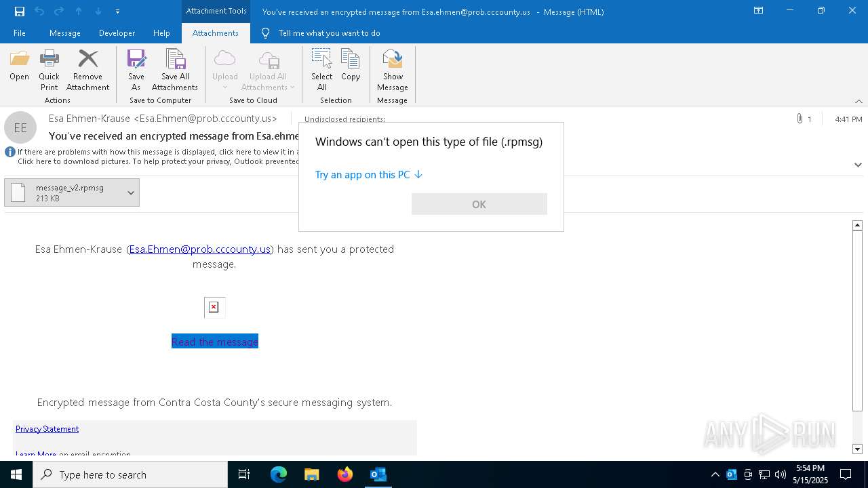
Task: Remove Attachment from the message
Action: coord(87,70)
